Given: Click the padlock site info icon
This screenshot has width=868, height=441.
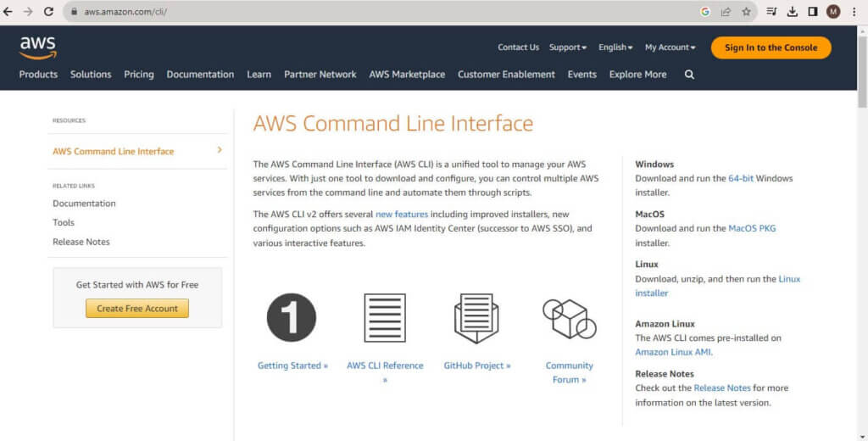Looking at the screenshot, I should tap(75, 12).
